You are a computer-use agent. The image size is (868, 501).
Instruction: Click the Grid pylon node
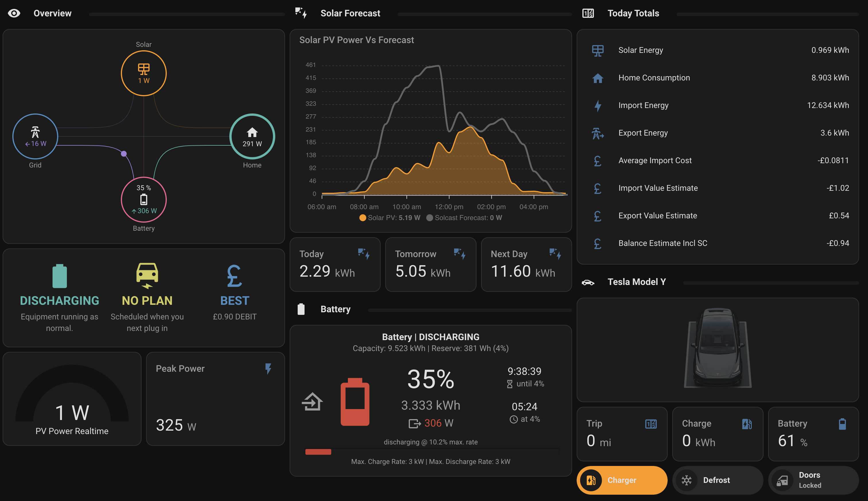(x=35, y=136)
